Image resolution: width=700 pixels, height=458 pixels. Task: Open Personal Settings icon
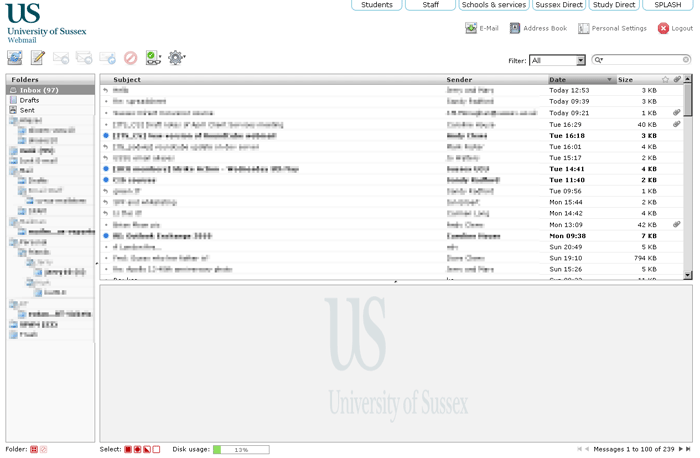click(x=583, y=29)
